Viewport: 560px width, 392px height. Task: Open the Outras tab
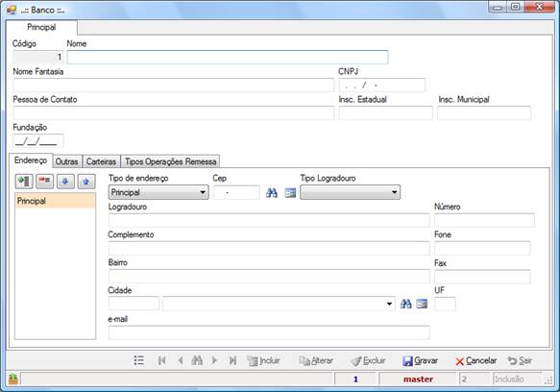pyautogui.click(x=67, y=161)
